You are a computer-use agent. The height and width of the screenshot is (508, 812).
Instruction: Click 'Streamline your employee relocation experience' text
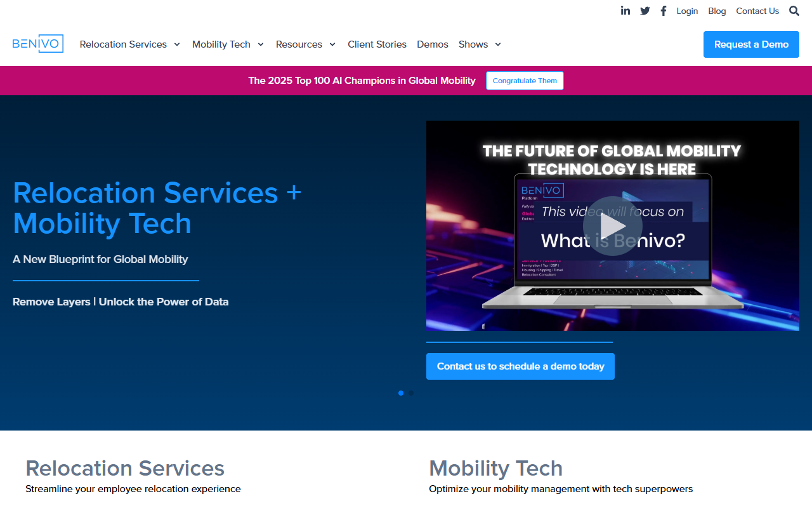(133, 489)
